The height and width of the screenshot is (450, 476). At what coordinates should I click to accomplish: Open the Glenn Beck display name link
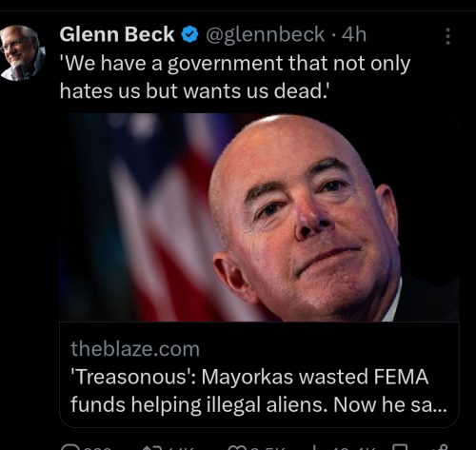click(117, 34)
